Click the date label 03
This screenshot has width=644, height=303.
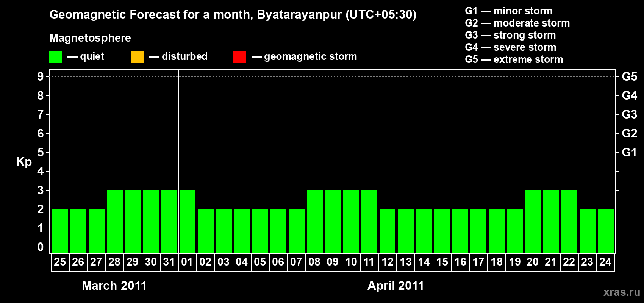pyautogui.click(x=224, y=262)
